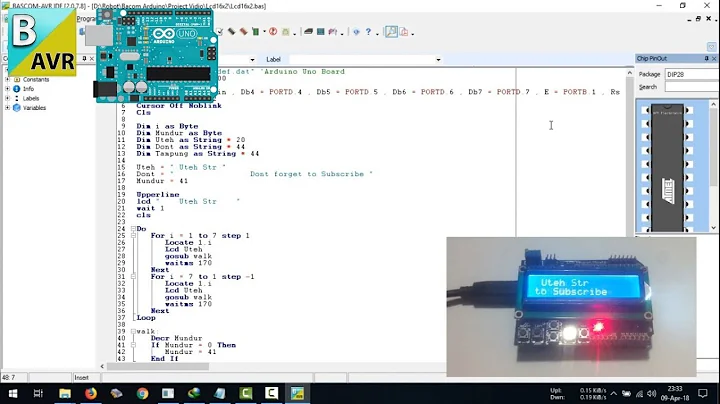This screenshot has height=404, width=720.
Task: Click the horizontal scrollbar thumb of the editor
Action: [158, 366]
